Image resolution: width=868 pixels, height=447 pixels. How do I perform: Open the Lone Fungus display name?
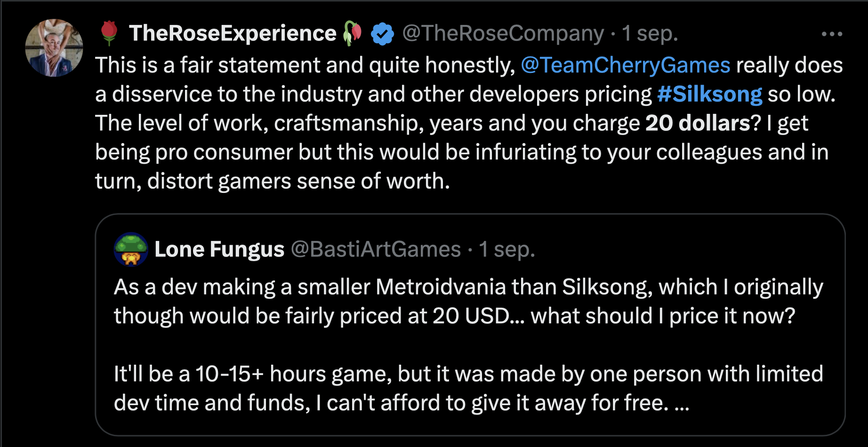219,249
